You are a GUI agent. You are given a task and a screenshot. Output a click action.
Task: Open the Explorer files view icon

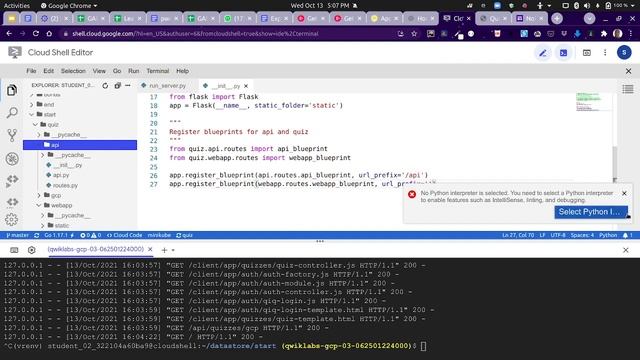tap(12, 90)
